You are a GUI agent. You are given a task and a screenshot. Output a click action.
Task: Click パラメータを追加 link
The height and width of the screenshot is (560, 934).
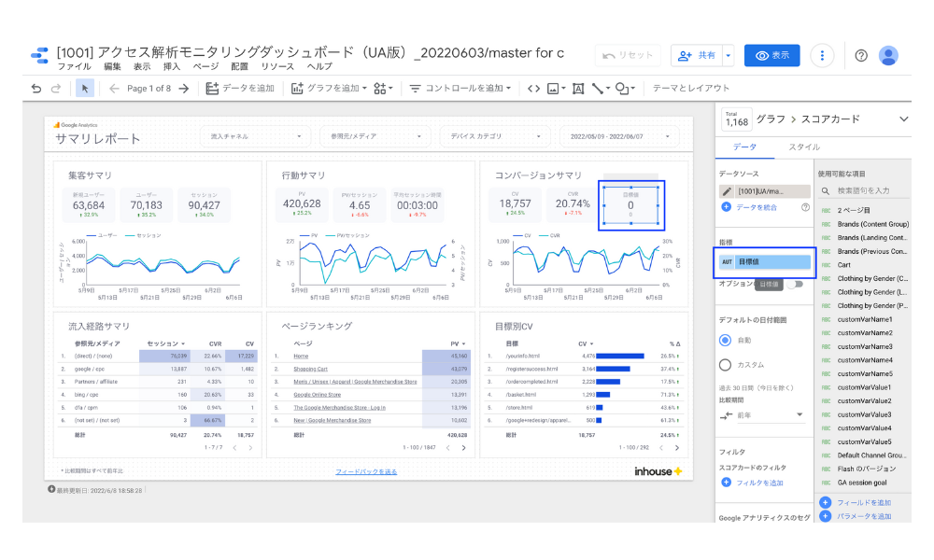[x=856, y=516]
